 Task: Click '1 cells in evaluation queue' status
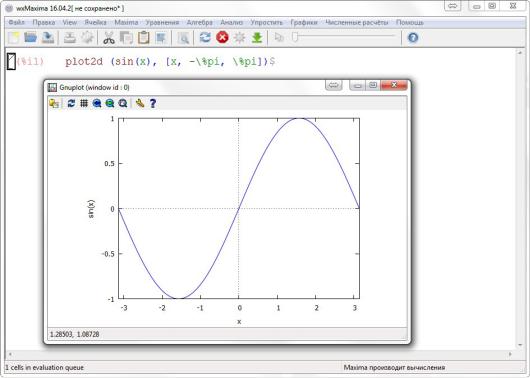44,368
